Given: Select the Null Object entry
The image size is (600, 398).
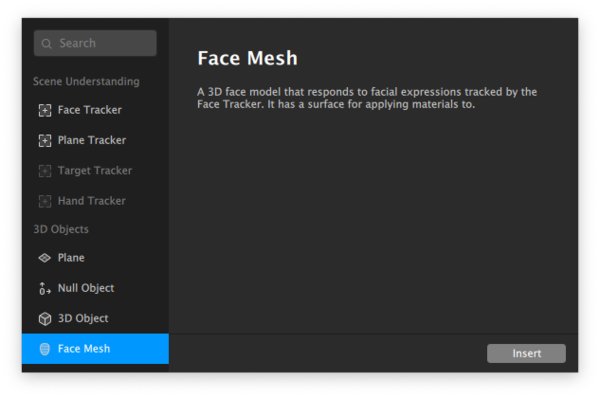Looking at the screenshot, I should 95,288.
